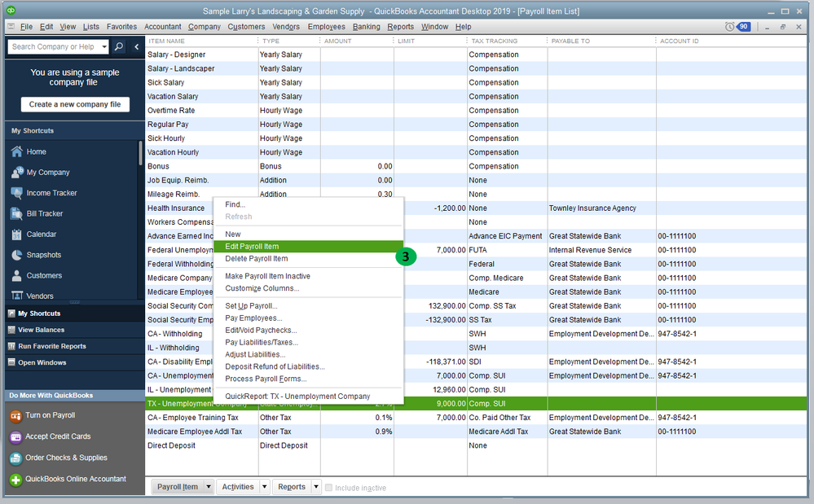The height and width of the screenshot is (504, 814).
Task: Click Create a new company file button
Action: 75,104
